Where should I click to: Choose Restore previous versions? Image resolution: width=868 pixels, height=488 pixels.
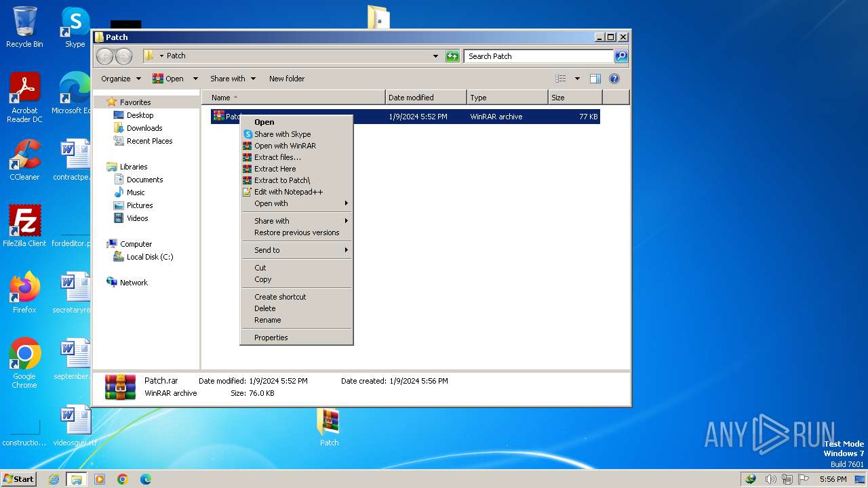[x=297, y=232]
